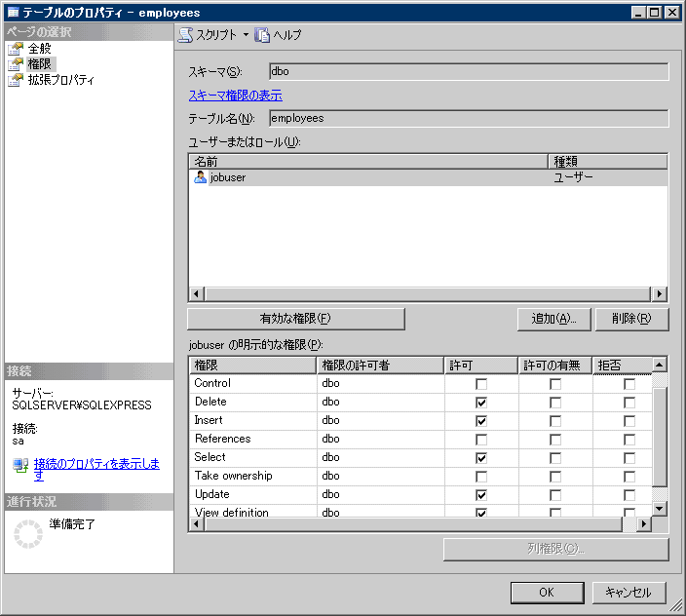686x616 pixels.
Task: Enable grant checkbox for Control permission
Action: click(x=481, y=384)
